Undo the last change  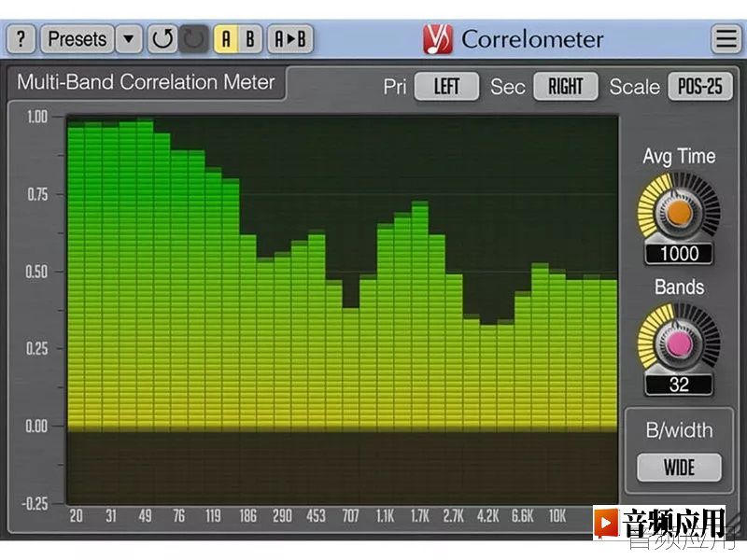point(162,38)
